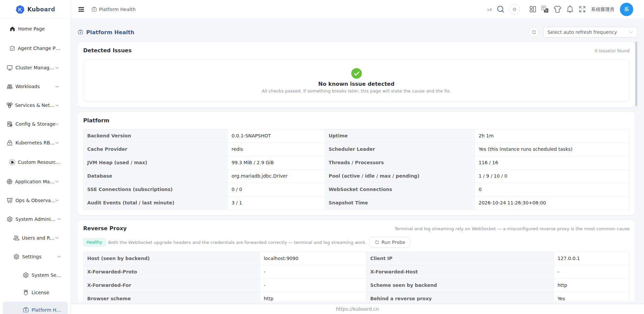Image resolution: width=644 pixels, height=314 pixels.
Task: Click snapshot time 2026-10-24 11:26:30+08:00
Action: [512, 203]
